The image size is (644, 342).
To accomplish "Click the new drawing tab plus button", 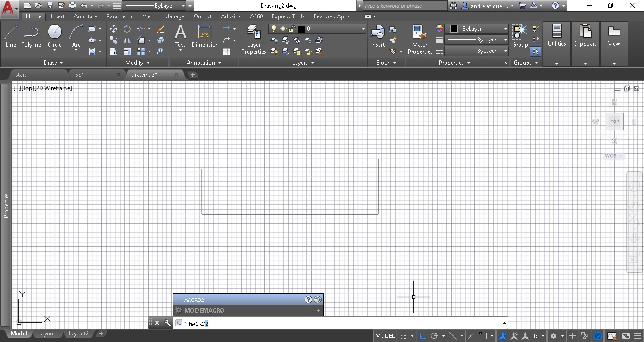I will point(192,74).
